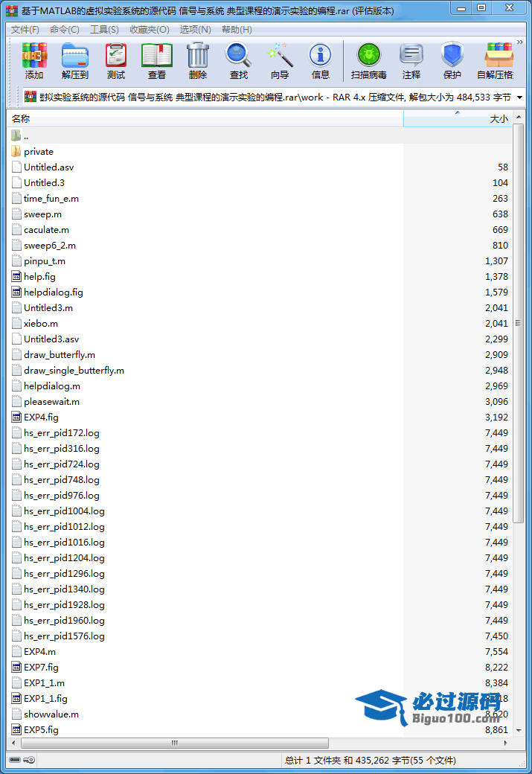Select the parent folder '..' row
Image resolution: width=532 pixels, height=774 pixels.
pos(260,135)
